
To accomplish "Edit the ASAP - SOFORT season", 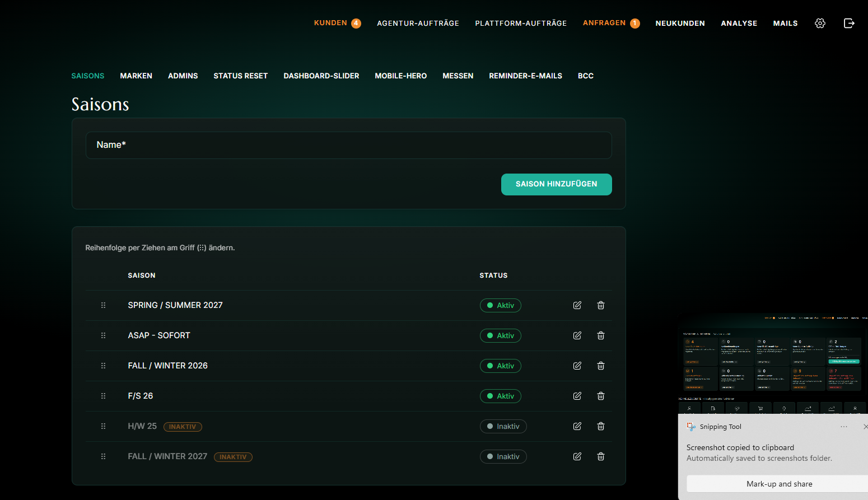I will point(577,335).
